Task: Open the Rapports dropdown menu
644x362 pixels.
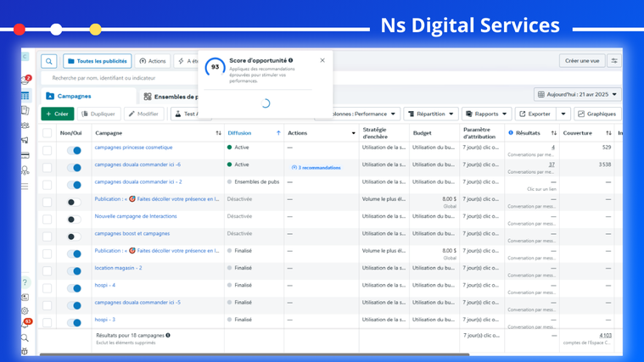Action: [x=486, y=114]
